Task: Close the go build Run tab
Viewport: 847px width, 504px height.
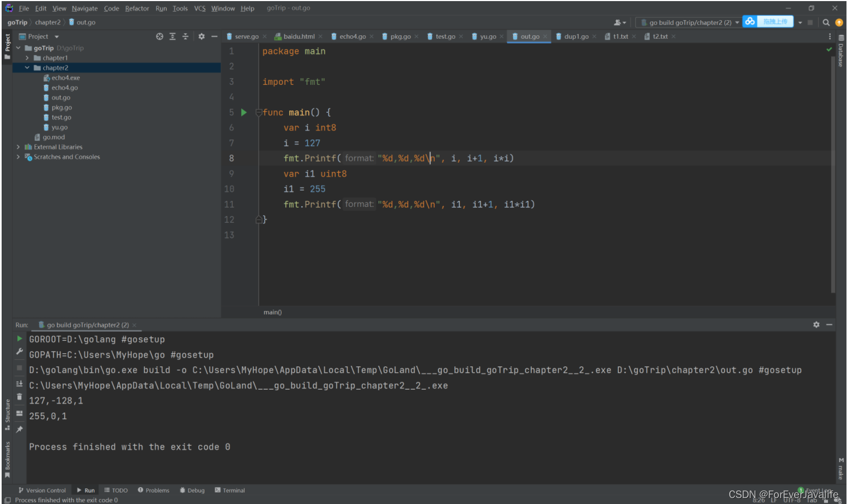Action: [135, 325]
